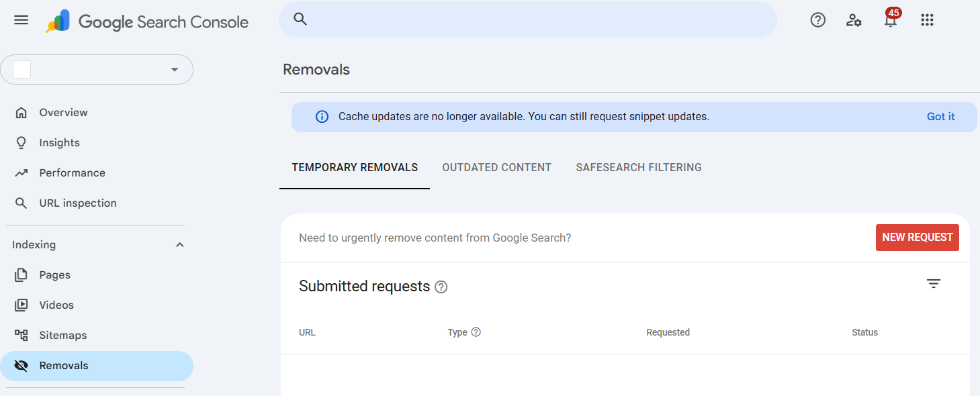Collapse the Indexing section

pyautogui.click(x=179, y=245)
